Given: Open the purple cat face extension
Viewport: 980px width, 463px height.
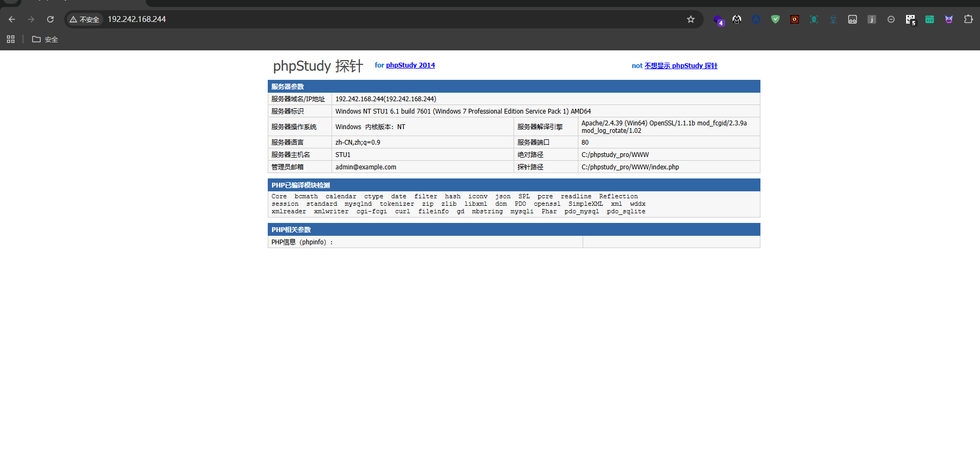Looking at the screenshot, I should (949, 19).
